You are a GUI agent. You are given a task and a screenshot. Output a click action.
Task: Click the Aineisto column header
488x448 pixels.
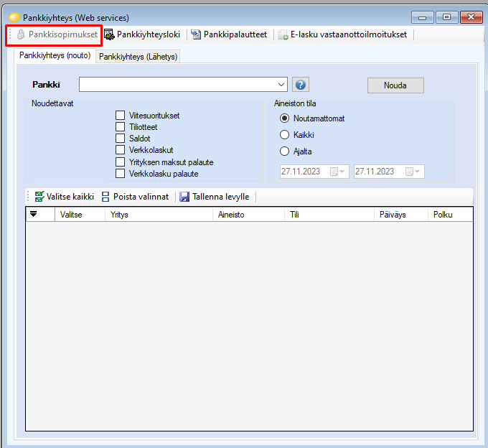pos(231,214)
